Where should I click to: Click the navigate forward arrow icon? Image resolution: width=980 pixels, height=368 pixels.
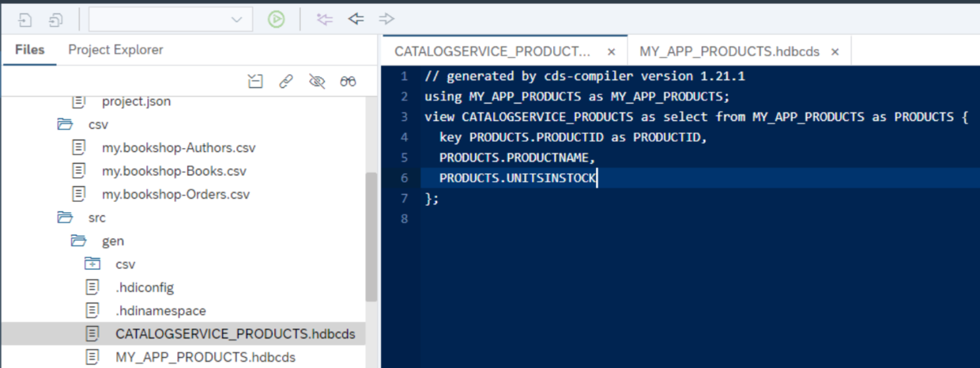[x=386, y=19]
